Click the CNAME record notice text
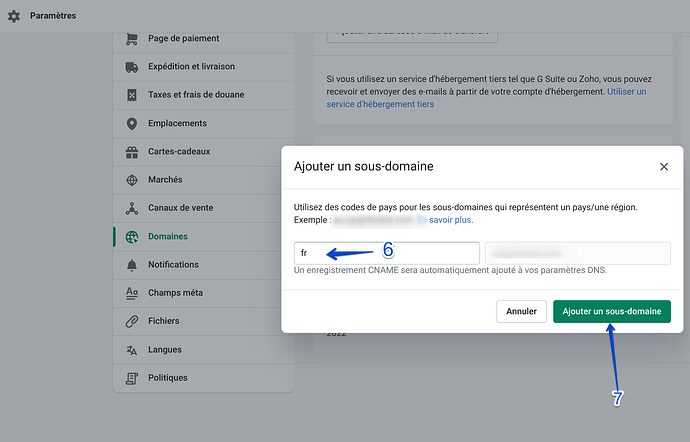The height and width of the screenshot is (442, 690). click(x=450, y=270)
